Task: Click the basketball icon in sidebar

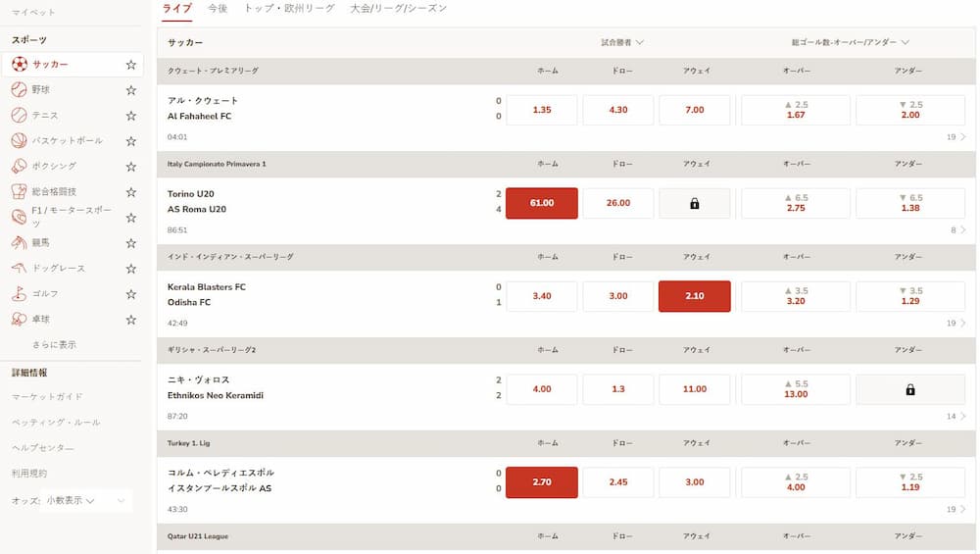Action: [20, 140]
